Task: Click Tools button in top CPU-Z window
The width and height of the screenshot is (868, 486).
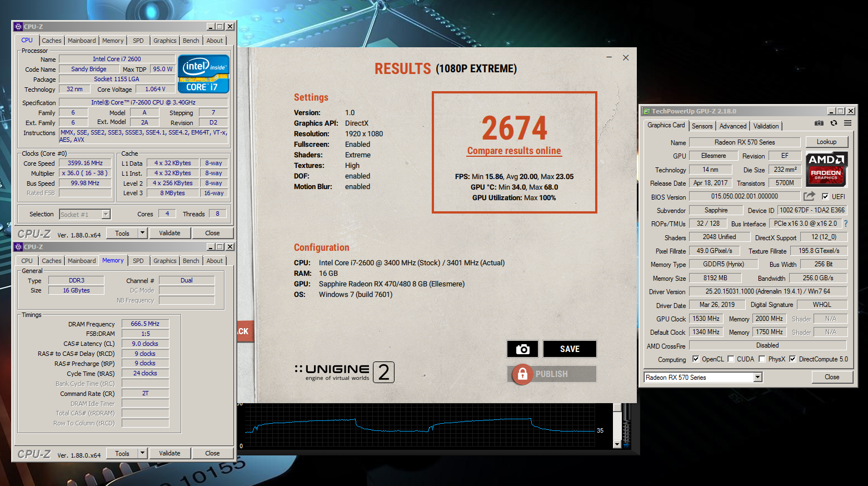Action: tap(122, 233)
